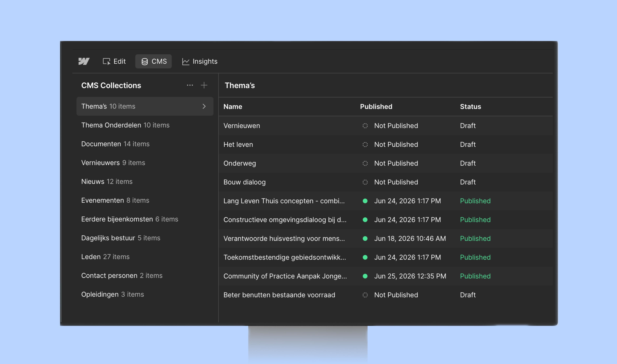Viewport: 617px width, 364px height.
Task: Click the Thema's panel heading
Action: point(240,85)
